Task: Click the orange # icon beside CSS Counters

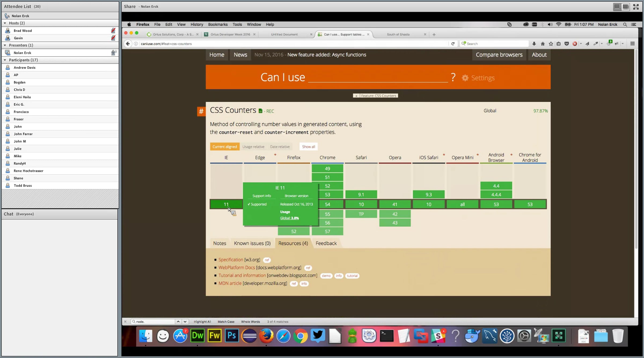Action: click(201, 111)
